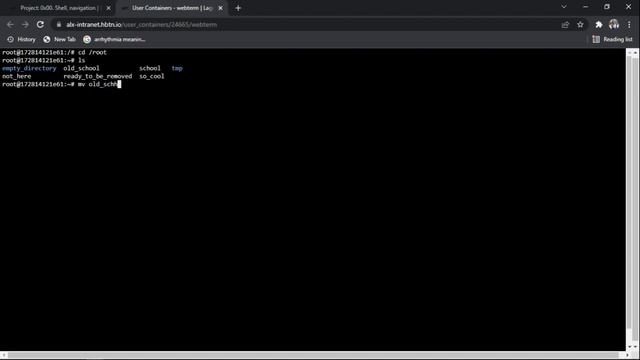Open a new tab with the plus button

[x=238, y=8]
